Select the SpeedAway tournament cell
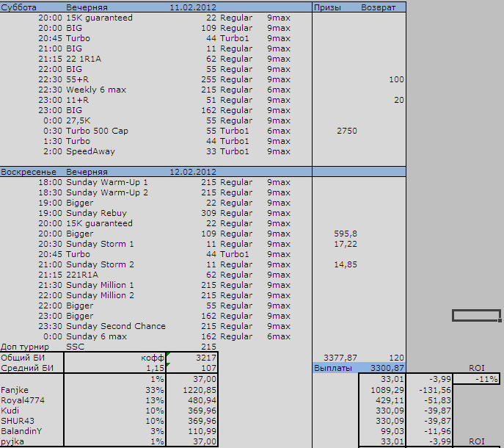504x448 pixels. [x=90, y=151]
